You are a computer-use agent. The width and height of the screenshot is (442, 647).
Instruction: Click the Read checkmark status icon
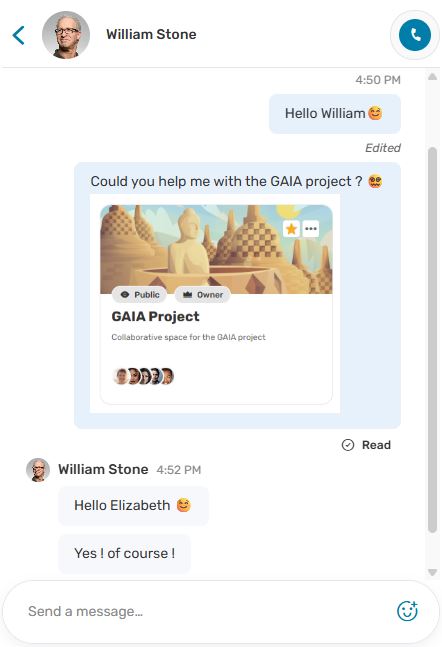click(x=348, y=445)
